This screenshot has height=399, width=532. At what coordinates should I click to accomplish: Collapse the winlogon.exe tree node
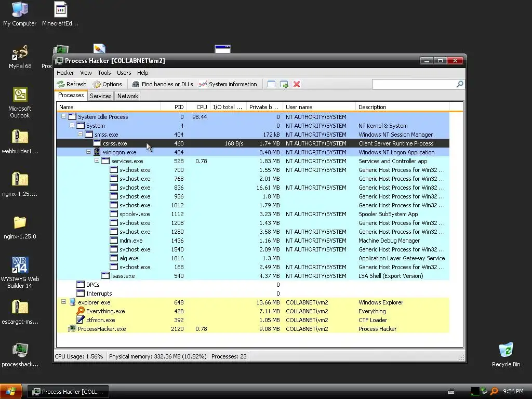(x=88, y=152)
